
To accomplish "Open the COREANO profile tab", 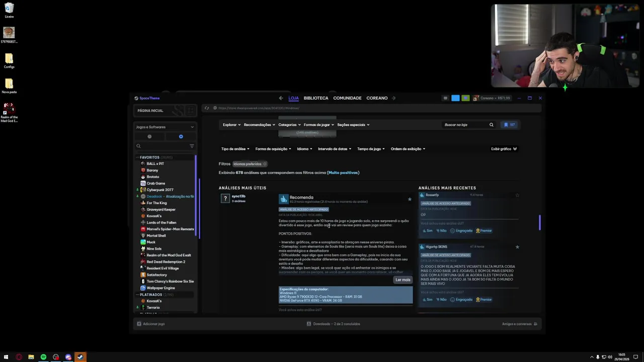I will pyautogui.click(x=377, y=98).
